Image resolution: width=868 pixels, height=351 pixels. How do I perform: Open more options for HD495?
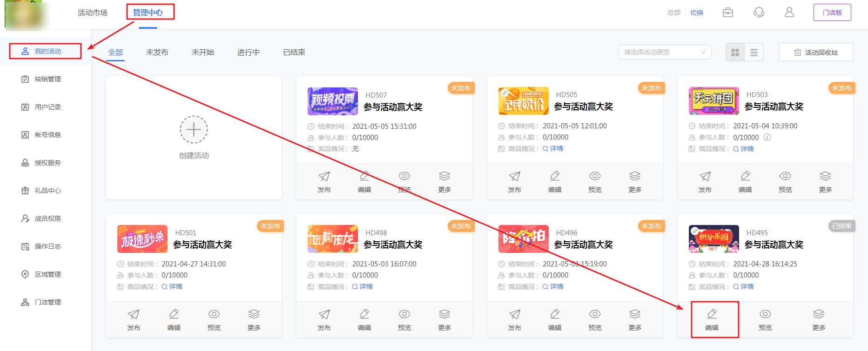[x=819, y=320]
